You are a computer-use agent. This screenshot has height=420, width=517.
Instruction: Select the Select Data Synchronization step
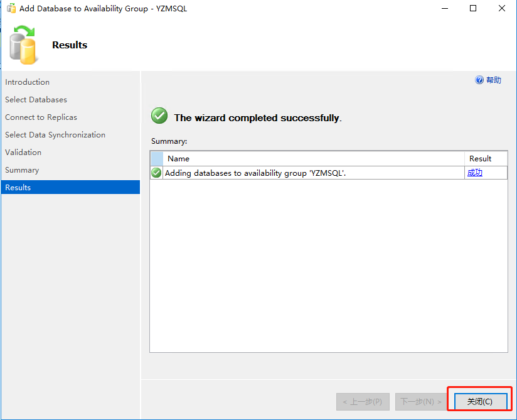click(x=55, y=135)
